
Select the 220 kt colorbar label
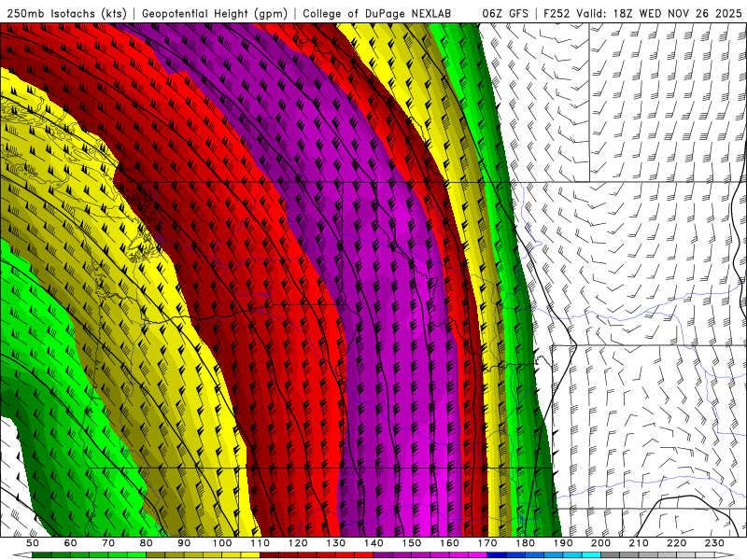coord(676,543)
